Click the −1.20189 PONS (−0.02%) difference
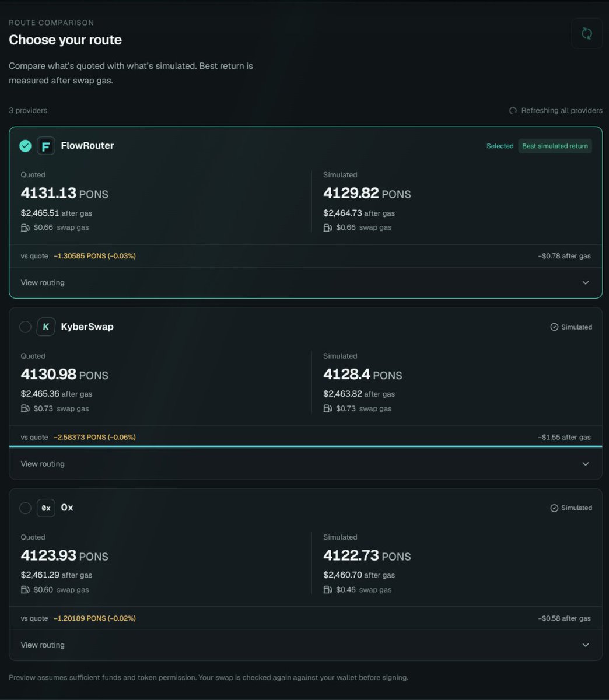Image resolution: width=609 pixels, height=700 pixels. click(x=94, y=618)
